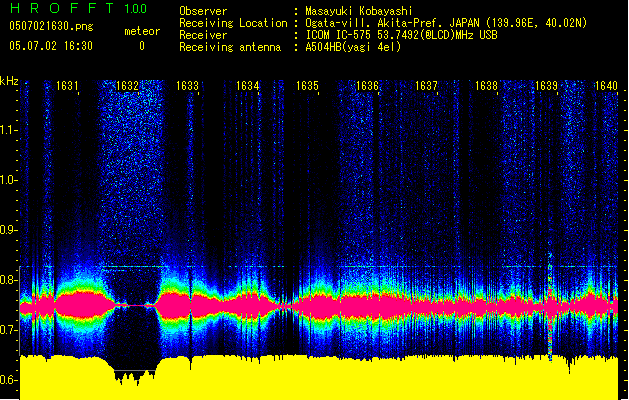Screen dimensions: 629x400
Task: Click the 0.8 kHz axis tick label
Action: click(8, 280)
